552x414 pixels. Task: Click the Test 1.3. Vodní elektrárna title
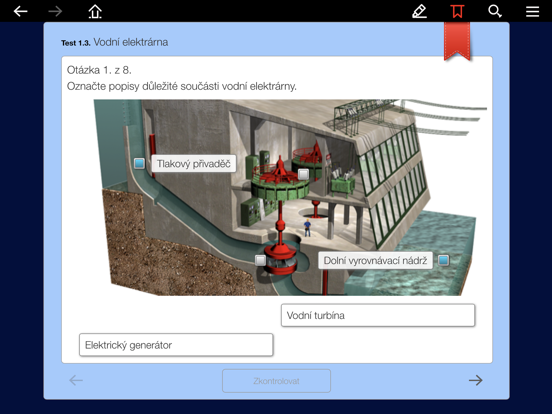[x=114, y=42]
